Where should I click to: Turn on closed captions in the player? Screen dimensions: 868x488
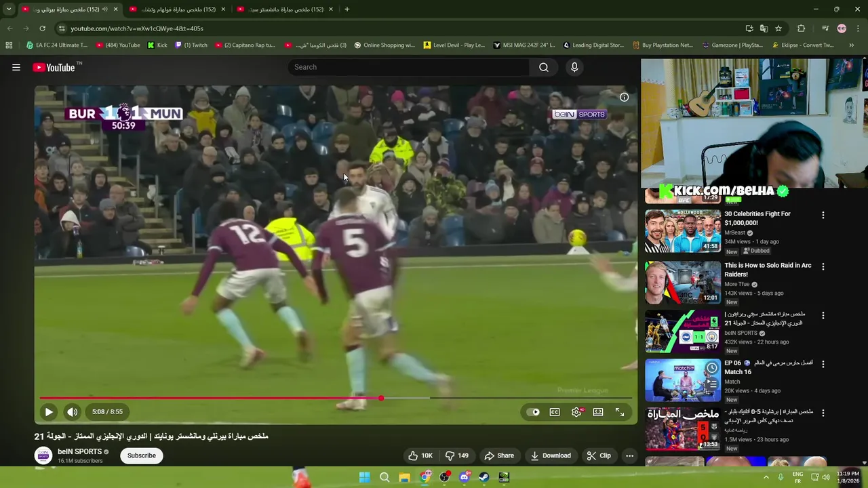[555, 411]
